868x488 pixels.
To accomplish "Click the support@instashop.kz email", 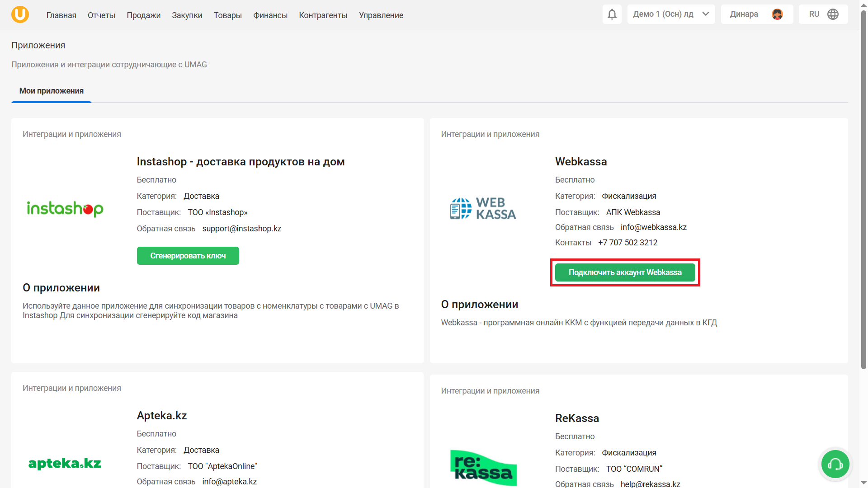I will pos(241,229).
